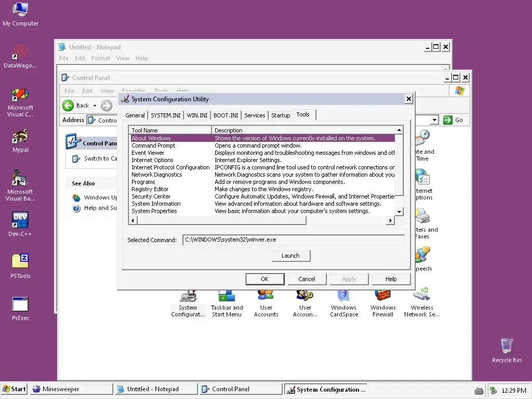Open the PsExec desktop icon
Image resolution: width=532 pixels, height=399 pixels.
20,308
